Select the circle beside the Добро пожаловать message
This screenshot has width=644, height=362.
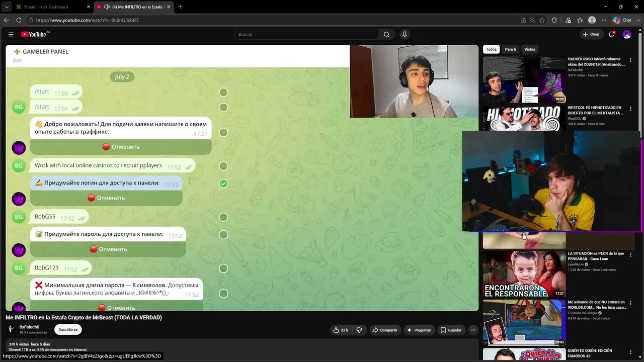click(223, 132)
